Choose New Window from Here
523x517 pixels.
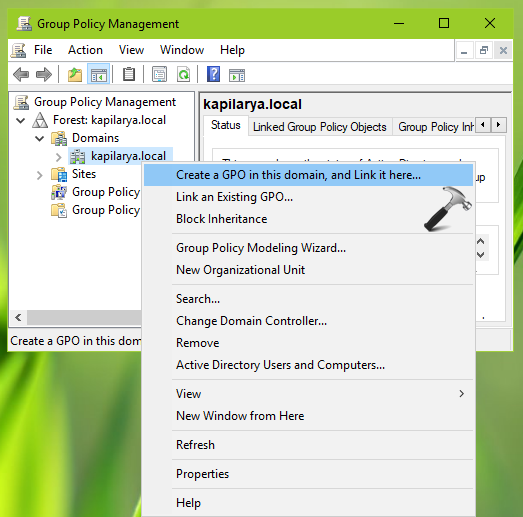point(309,416)
